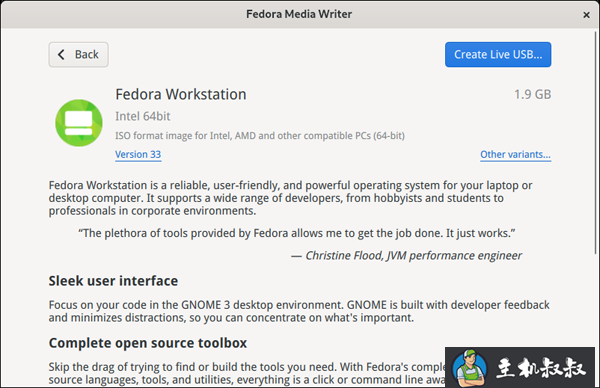This screenshot has height=388, width=600.
Task: Click the Create Live USB button
Action: coord(498,54)
